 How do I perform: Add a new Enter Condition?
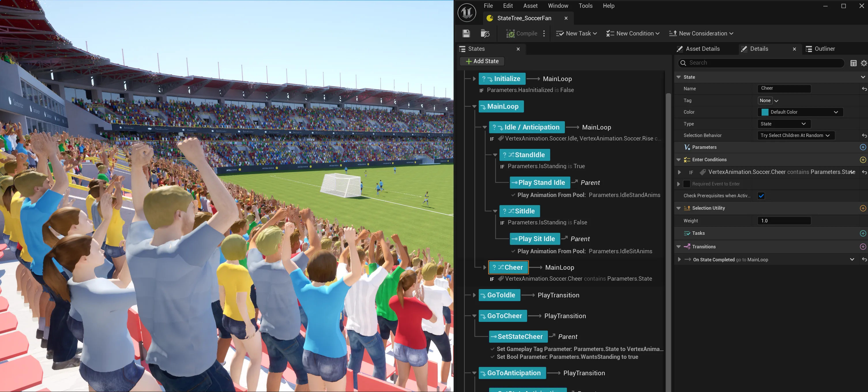pyautogui.click(x=863, y=160)
